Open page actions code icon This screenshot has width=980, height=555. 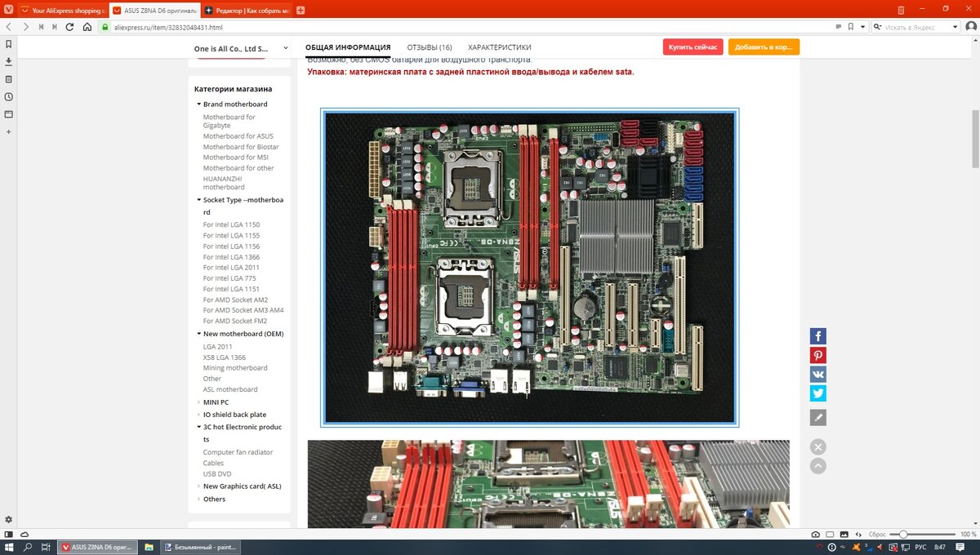(857, 534)
